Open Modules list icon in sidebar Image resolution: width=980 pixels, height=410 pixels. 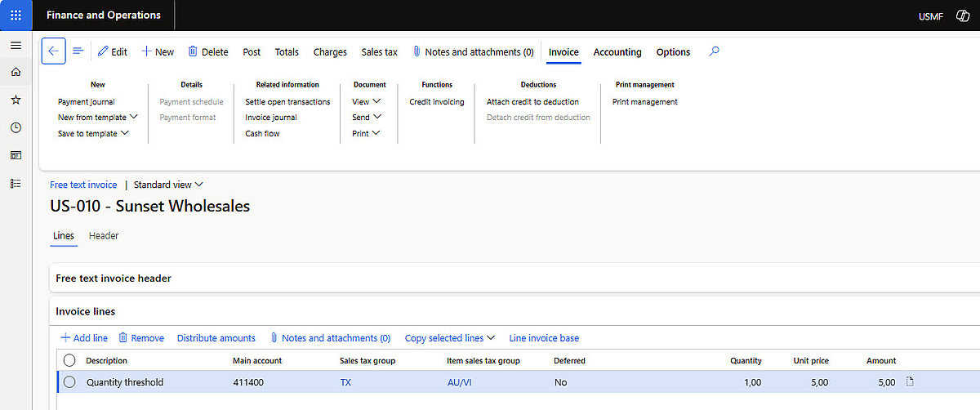[16, 183]
